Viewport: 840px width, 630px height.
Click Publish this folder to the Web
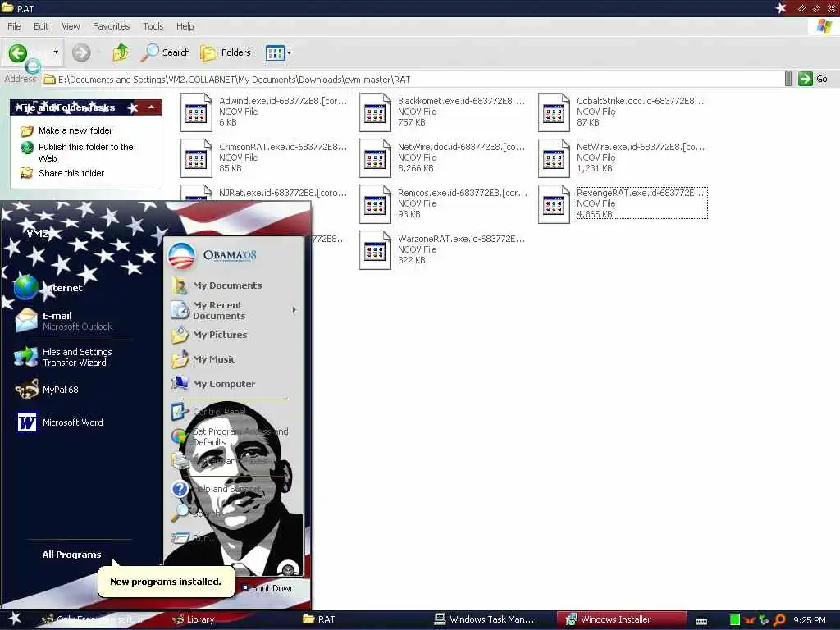tap(85, 152)
